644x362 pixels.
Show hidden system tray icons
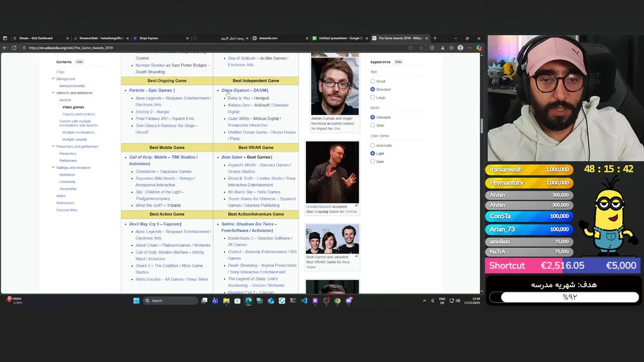pyautogui.click(x=424, y=301)
